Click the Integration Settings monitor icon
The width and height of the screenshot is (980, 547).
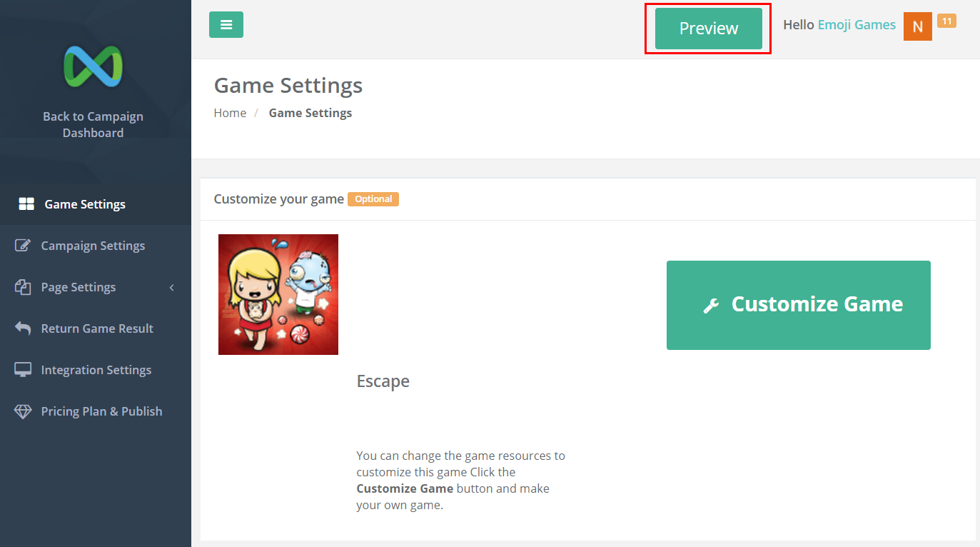pos(23,370)
